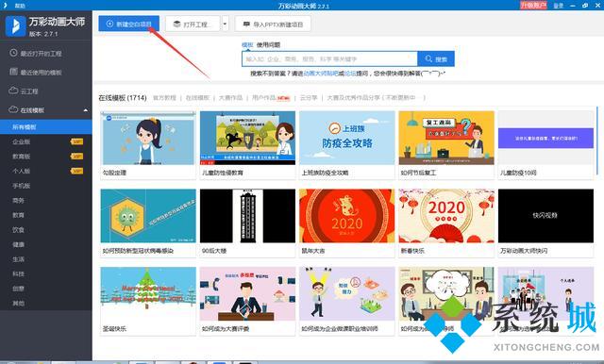Open the 如何节后复工 template thumbnail
Image resolution: width=604 pixels, height=364 pixels.
[x=446, y=138]
